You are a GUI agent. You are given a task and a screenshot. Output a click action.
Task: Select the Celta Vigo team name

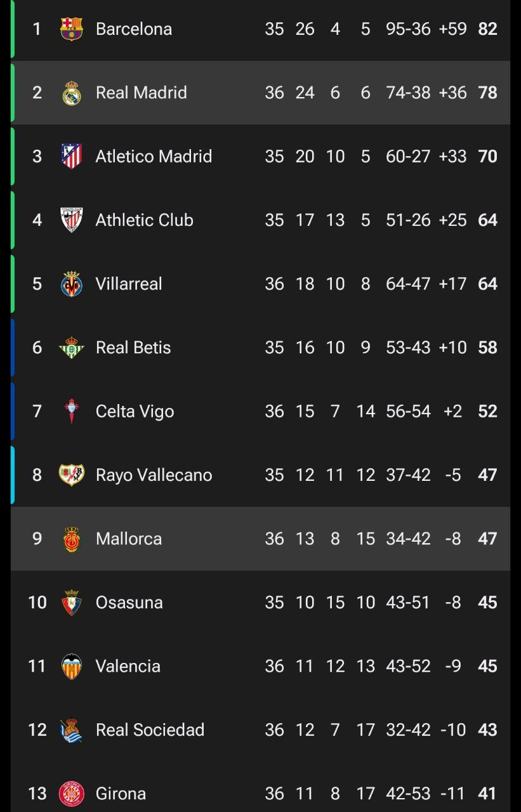coord(135,411)
